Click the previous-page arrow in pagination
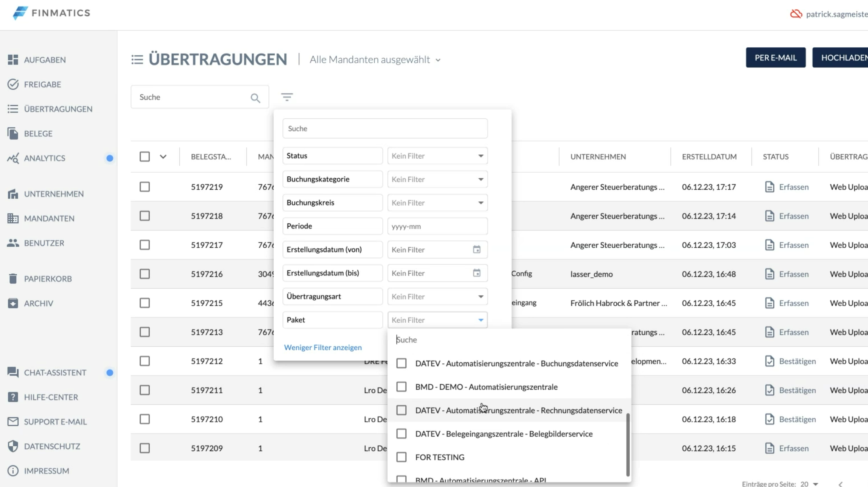 (x=840, y=484)
